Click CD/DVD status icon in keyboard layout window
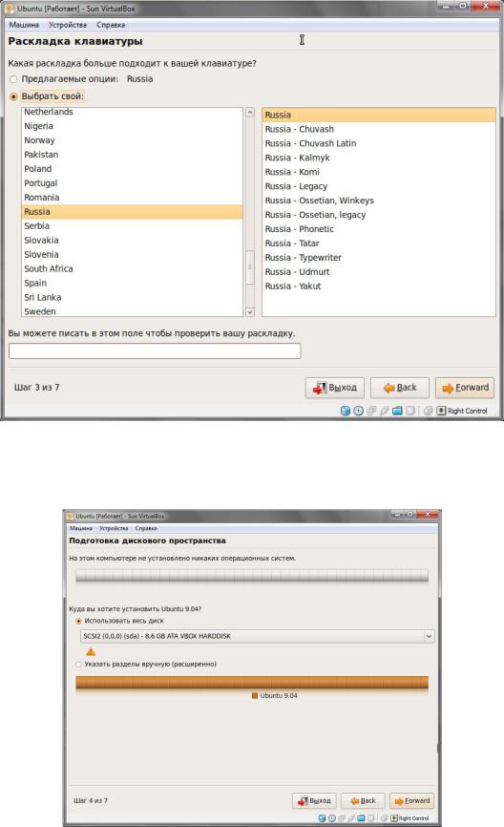This screenshot has height=827, width=504. click(358, 411)
